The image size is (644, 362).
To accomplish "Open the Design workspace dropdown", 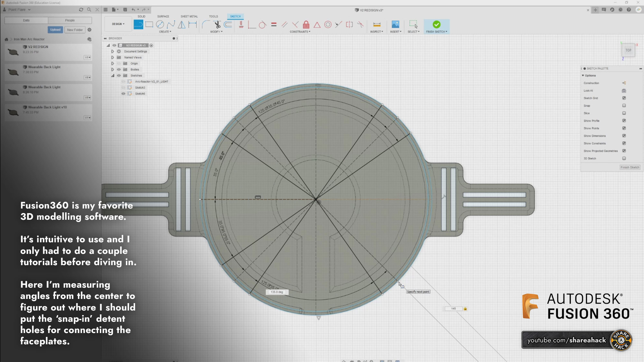I will 118,24.
